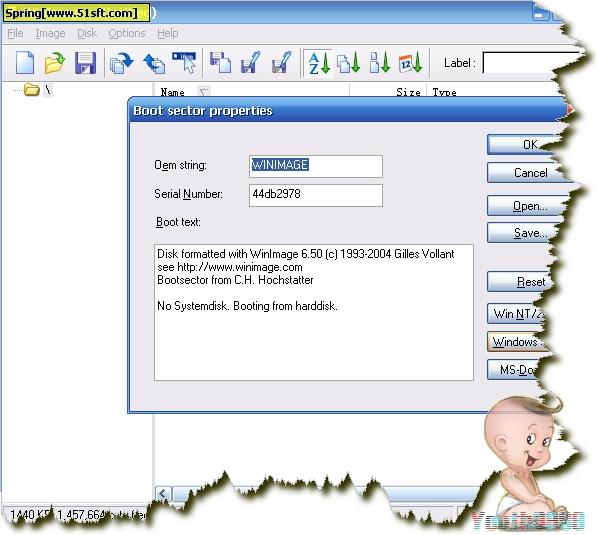The height and width of the screenshot is (535, 599).
Task: Sort files by size icon
Action: click(380, 63)
